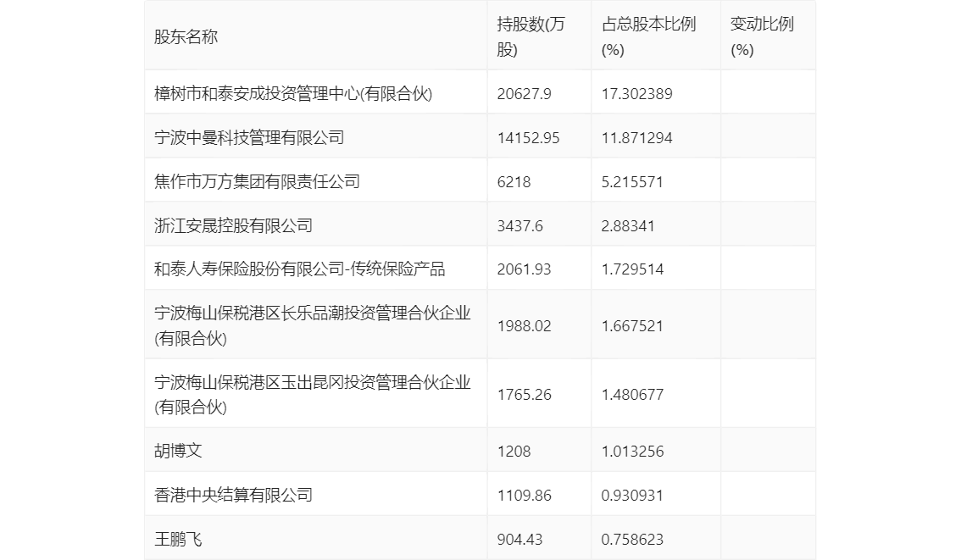Select shareholder 香港中央结算有限公司
Viewport: 961px width, 560px height.
coord(233,496)
